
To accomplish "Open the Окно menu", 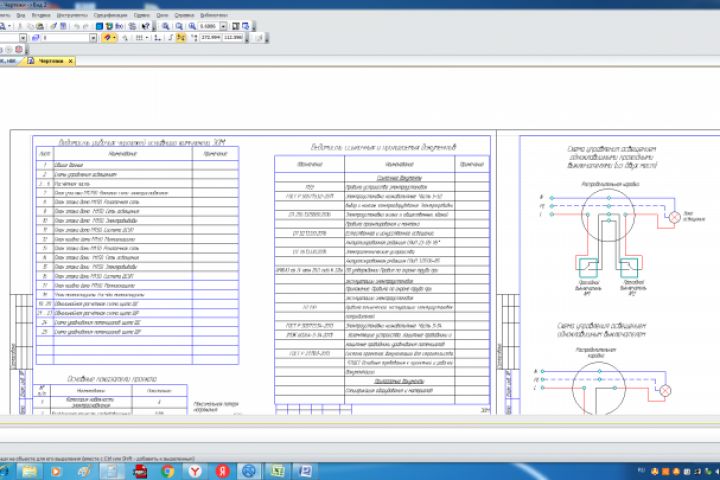I will tap(162, 15).
